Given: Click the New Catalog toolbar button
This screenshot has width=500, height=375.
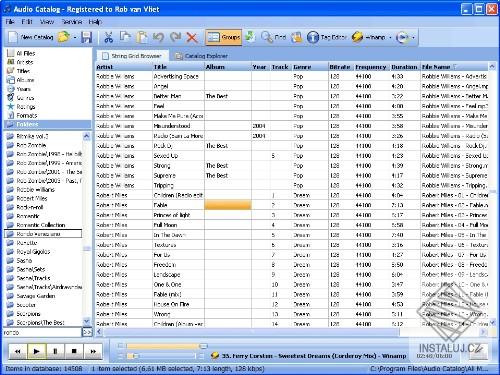Looking at the screenshot, I should point(31,37).
